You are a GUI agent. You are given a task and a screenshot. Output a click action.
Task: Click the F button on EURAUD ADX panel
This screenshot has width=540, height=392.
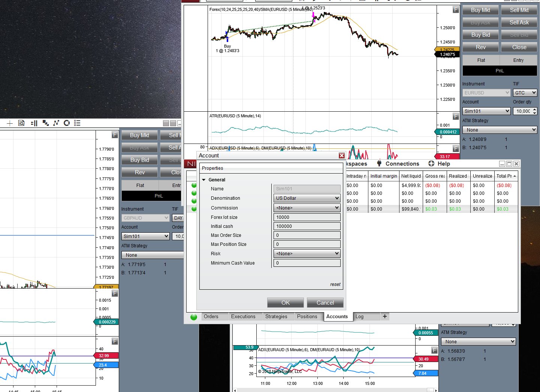[434, 350]
